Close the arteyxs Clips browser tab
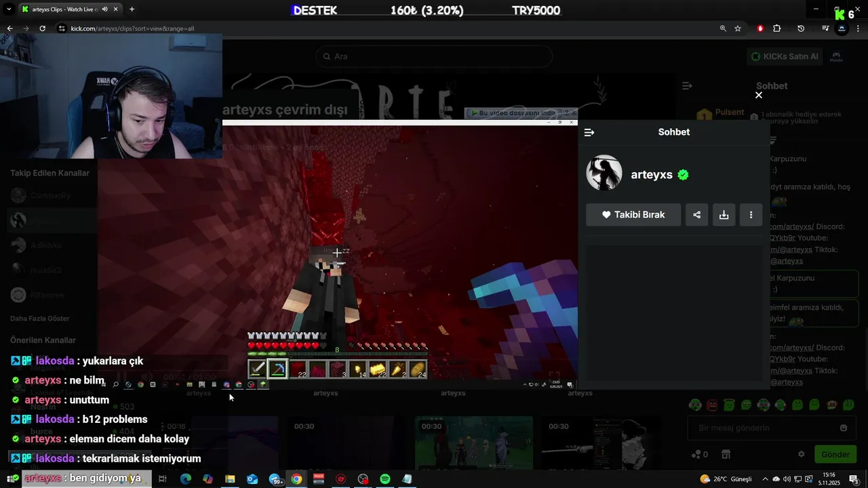 click(116, 9)
